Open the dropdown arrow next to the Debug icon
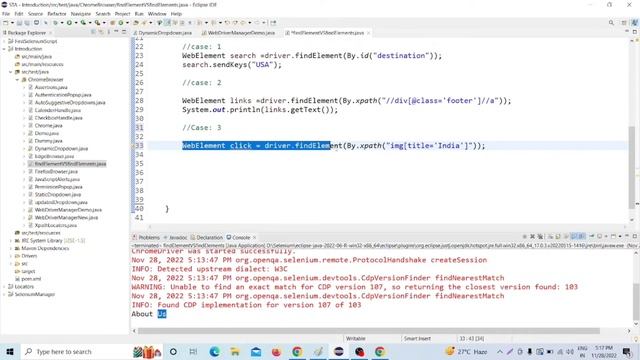Screen dimensions: 640x360 [62, 23]
